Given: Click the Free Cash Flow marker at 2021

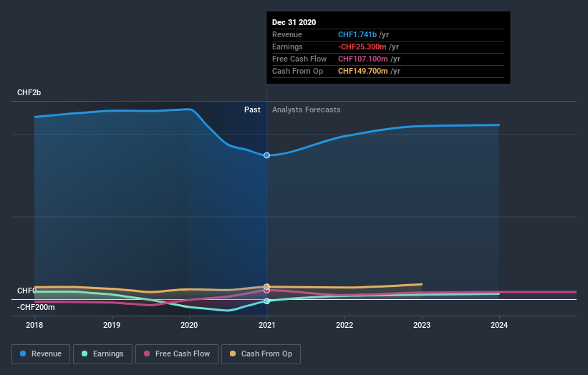Looking at the screenshot, I should click(266, 291).
